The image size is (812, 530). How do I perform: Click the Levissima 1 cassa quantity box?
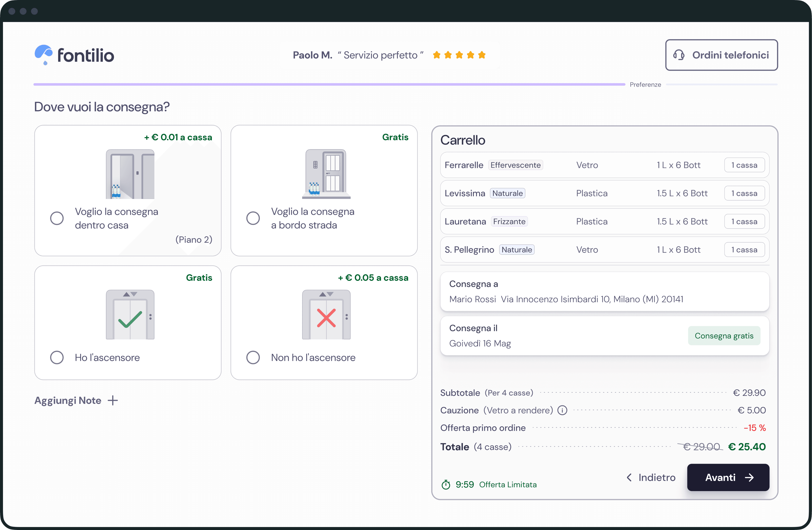click(x=744, y=193)
